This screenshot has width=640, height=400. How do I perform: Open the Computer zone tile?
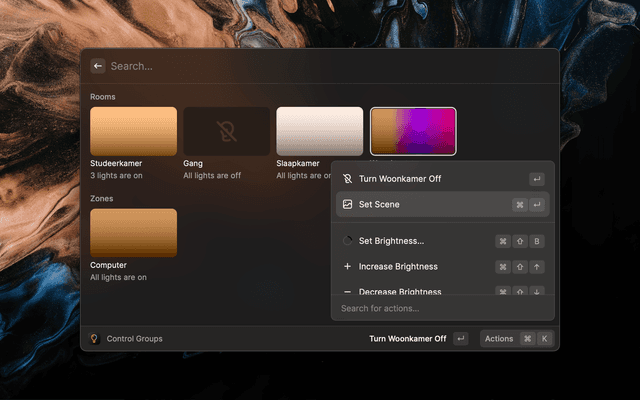(x=133, y=233)
